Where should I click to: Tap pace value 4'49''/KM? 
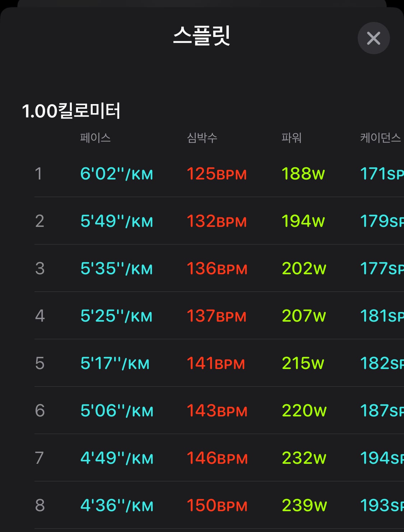click(117, 458)
